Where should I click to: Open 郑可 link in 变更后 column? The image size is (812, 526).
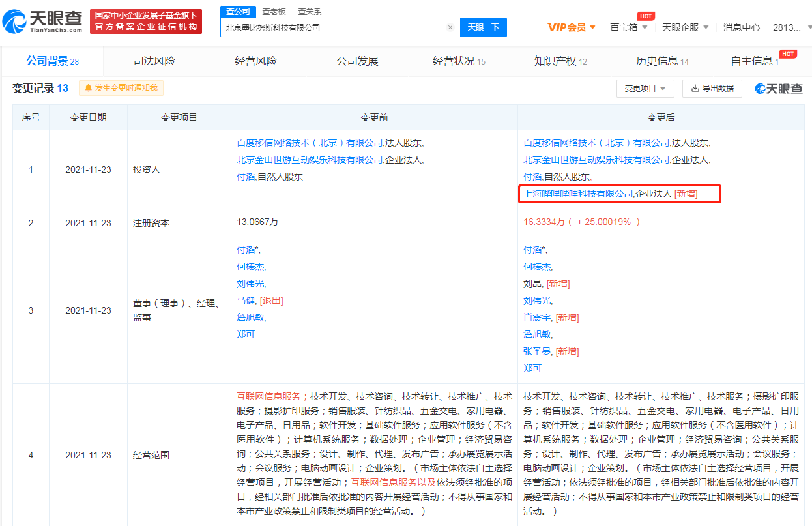click(x=533, y=368)
